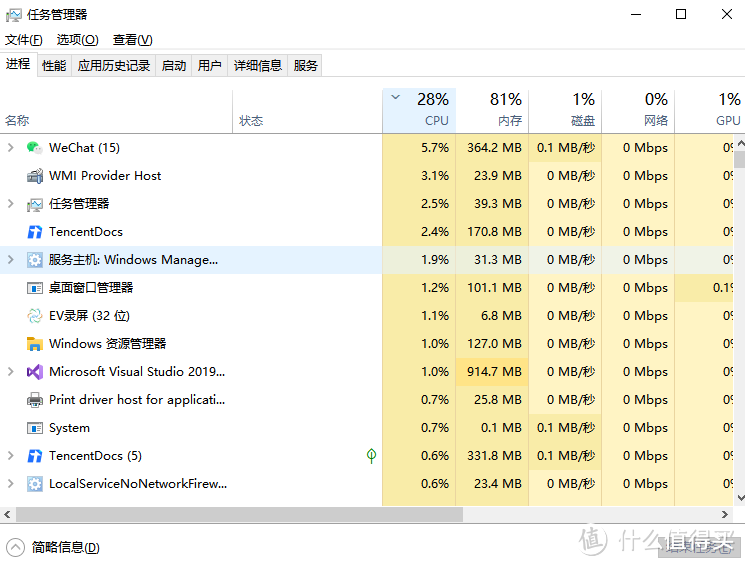Click the horizontal scrollbar thumb
The height and width of the screenshot is (566, 745).
(x=239, y=515)
